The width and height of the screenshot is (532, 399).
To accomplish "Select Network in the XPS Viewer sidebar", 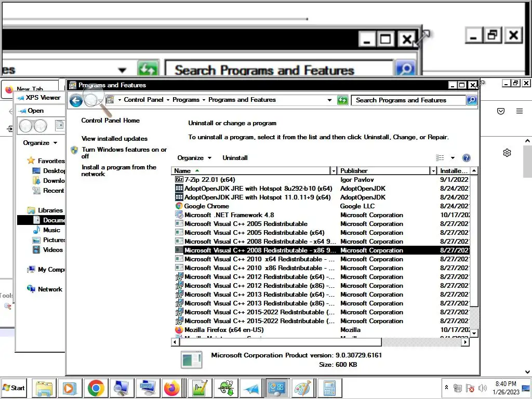I will point(45,289).
